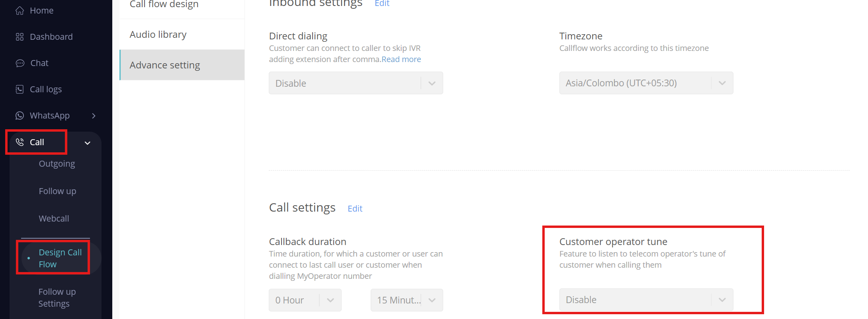Expand the WhatsApp submenu arrow

pos(94,116)
